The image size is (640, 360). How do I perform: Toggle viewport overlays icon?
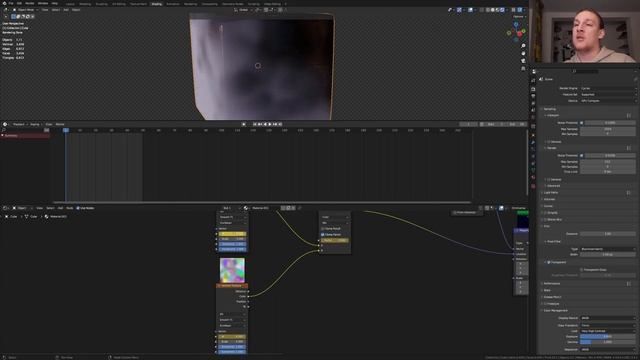[471, 10]
